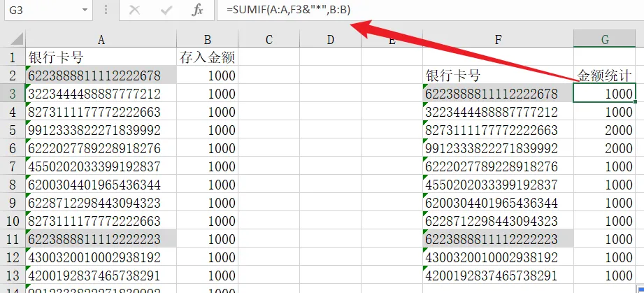Select column C header
644x293 pixels.
(x=269, y=40)
